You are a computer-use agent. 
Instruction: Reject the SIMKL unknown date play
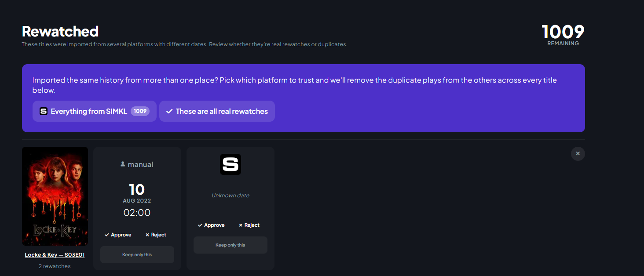[x=249, y=225]
